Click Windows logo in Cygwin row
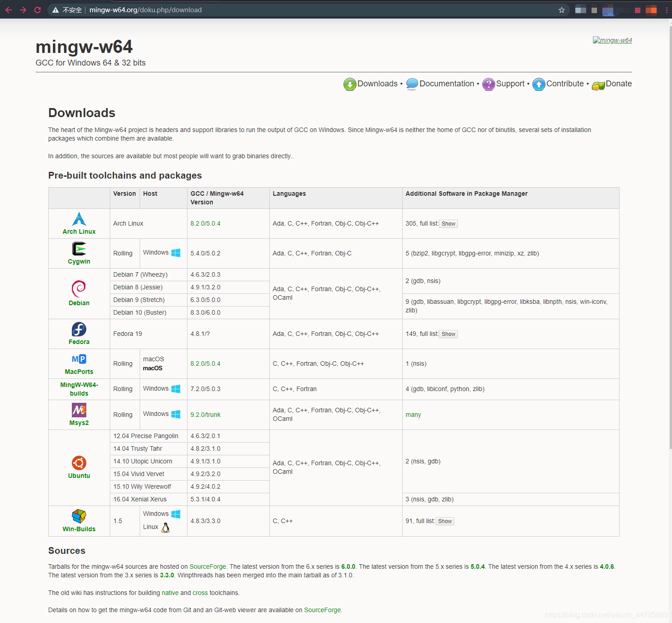The image size is (672, 623). pyautogui.click(x=176, y=253)
